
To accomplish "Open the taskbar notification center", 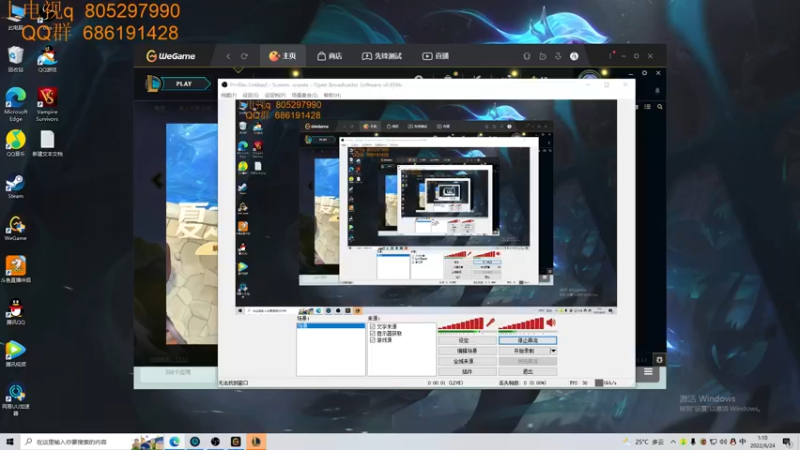I will click(x=787, y=441).
